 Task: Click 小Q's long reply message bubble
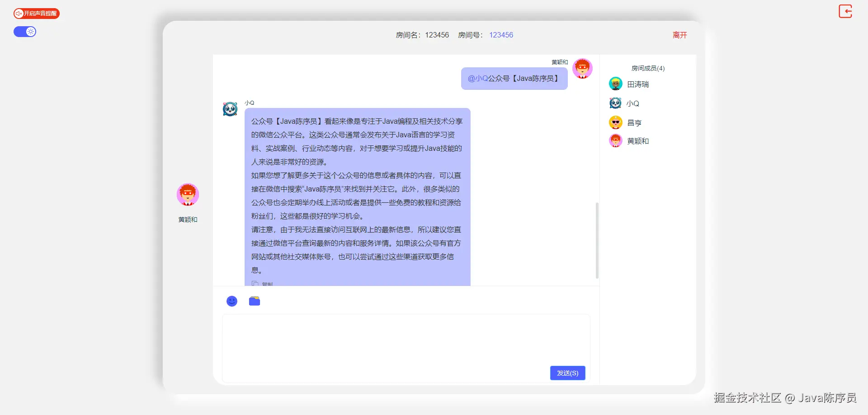[358, 197]
